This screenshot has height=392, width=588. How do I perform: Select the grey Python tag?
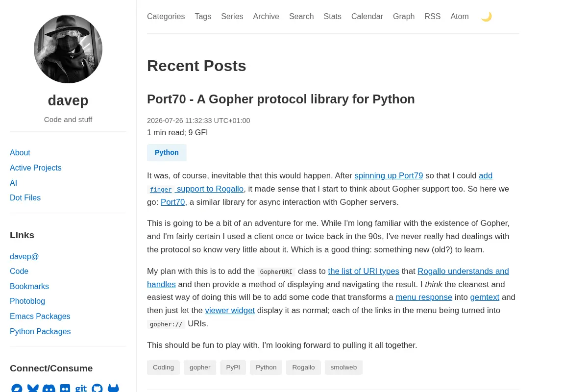[x=266, y=367]
